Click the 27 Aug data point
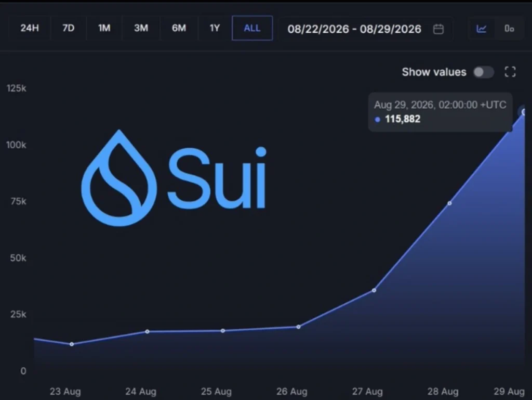 point(374,290)
